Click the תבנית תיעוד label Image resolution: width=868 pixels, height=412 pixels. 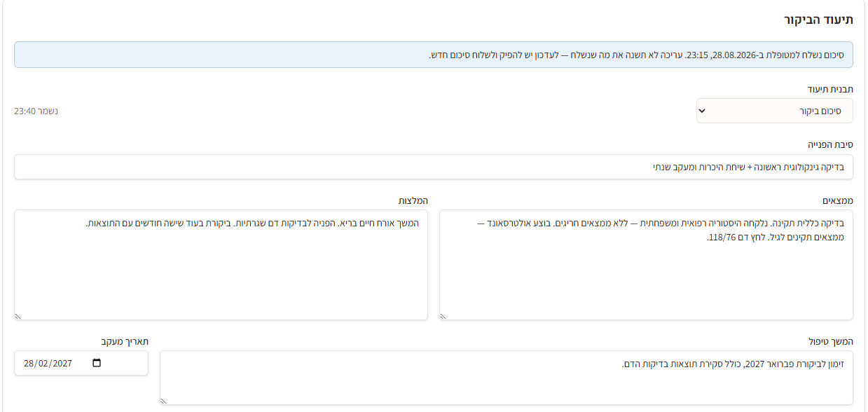[x=830, y=89]
